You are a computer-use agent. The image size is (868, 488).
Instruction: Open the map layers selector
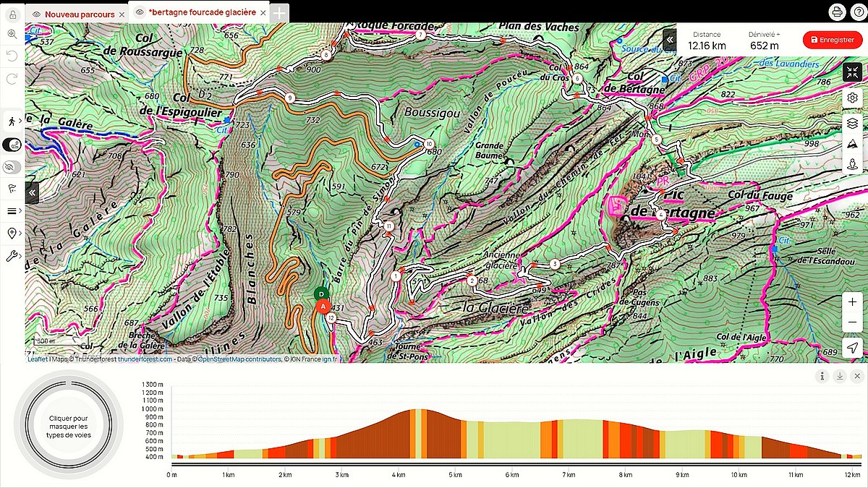tap(852, 123)
